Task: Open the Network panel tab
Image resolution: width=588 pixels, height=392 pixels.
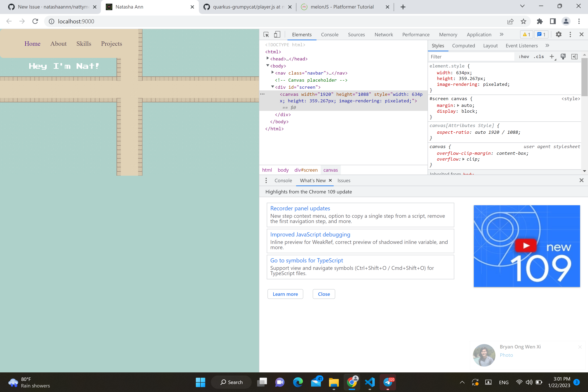Action: (x=383, y=34)
